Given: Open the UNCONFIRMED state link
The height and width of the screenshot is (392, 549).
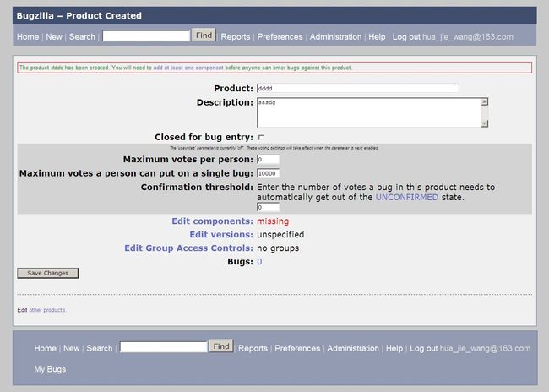Looking at the screenshot, I should pyautogui.click(x=407, y=197).
